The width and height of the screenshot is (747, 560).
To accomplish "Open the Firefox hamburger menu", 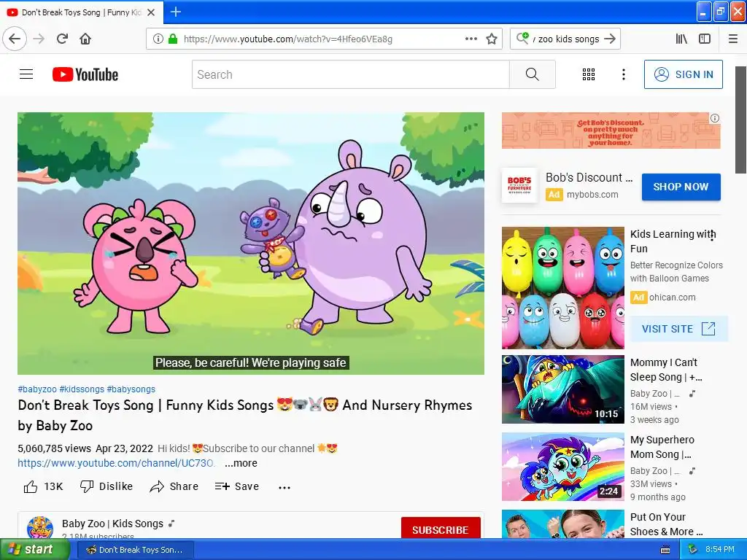I will tap(732, 39).
